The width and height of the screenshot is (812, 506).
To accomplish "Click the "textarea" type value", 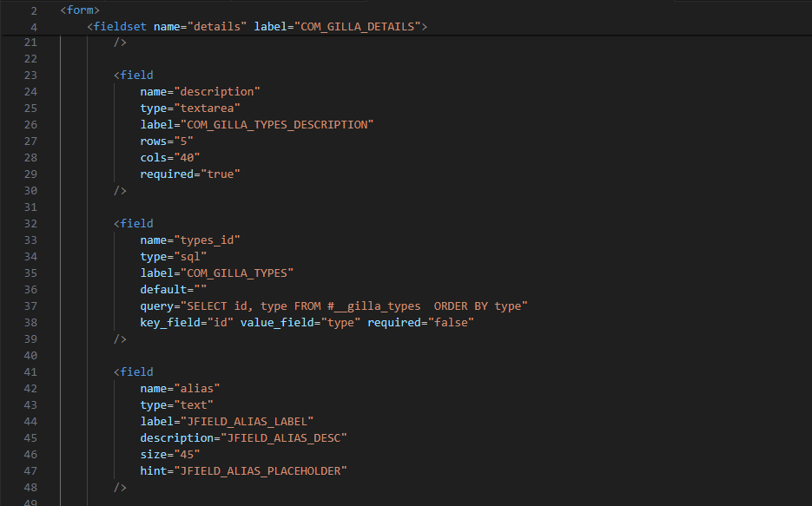I will 208,108.
